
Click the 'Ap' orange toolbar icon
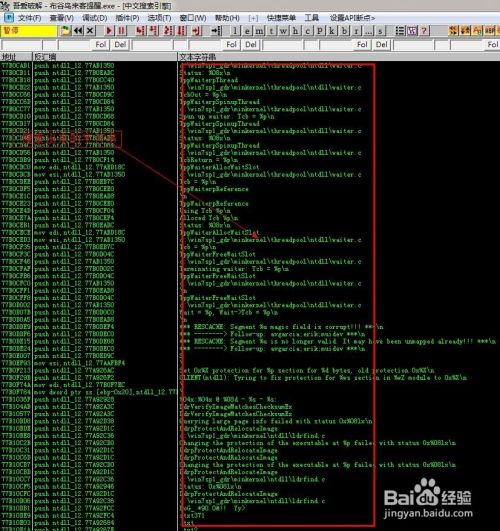coord(477,31)
